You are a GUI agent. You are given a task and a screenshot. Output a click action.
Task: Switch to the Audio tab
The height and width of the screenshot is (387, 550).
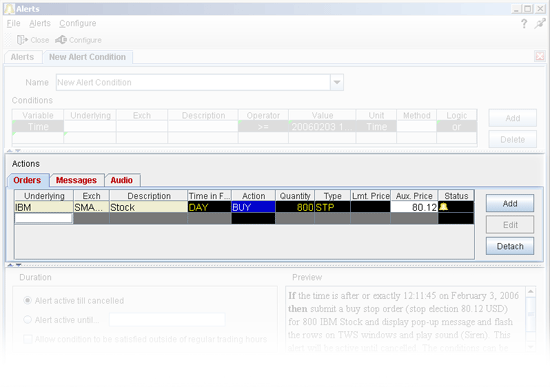(x=122, y=180)
